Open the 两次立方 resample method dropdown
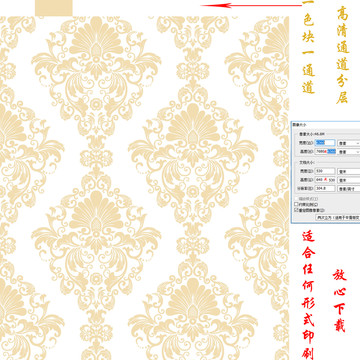 coord(338,217)
